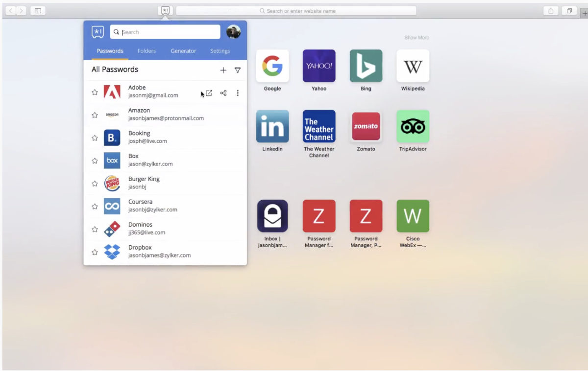The image size is (588, 371).
Task: Open the Generator tab
Action: pyautogui.click(x=183, y=51)
